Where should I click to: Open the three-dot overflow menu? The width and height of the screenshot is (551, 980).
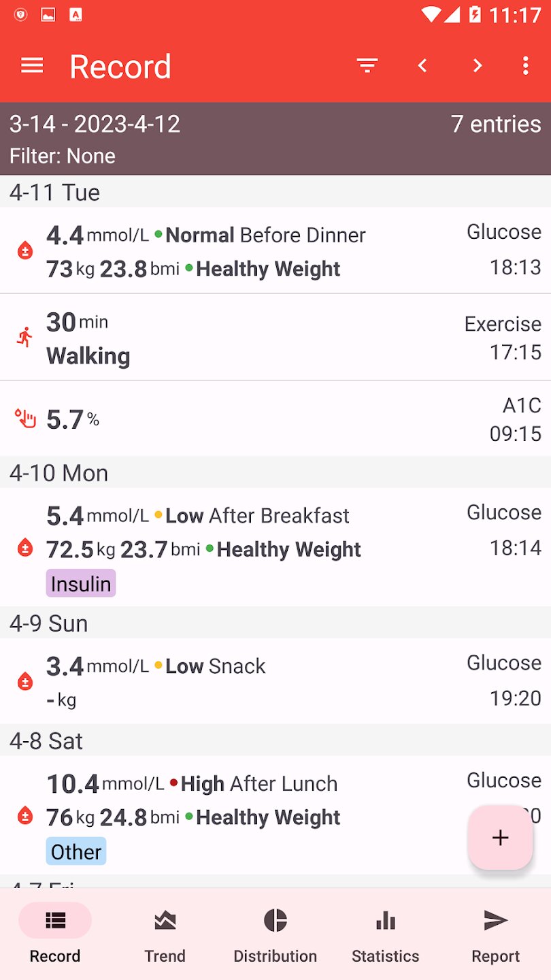[x=525, y=65]
